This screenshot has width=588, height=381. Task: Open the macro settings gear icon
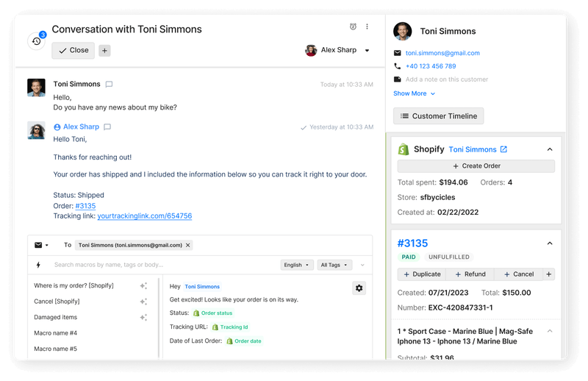point(359,288)
